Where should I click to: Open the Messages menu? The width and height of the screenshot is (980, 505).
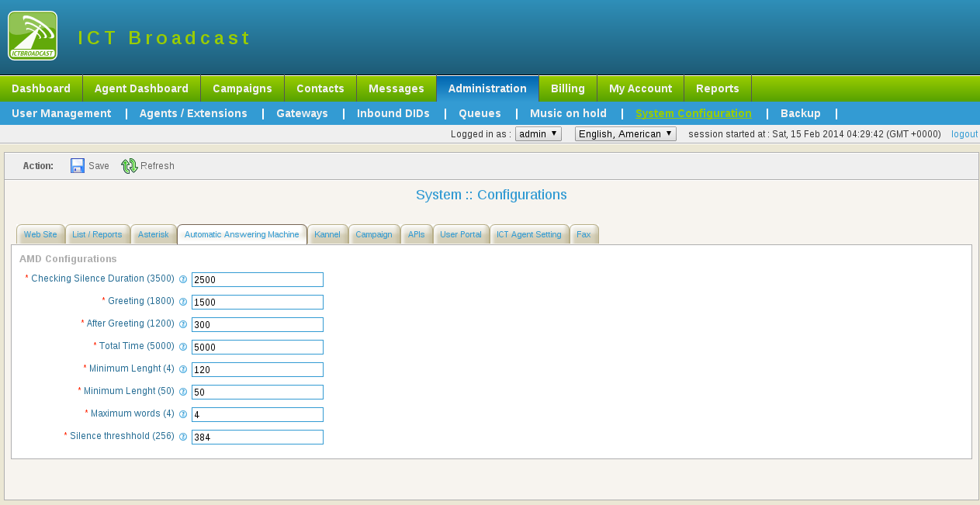[397, 88]
